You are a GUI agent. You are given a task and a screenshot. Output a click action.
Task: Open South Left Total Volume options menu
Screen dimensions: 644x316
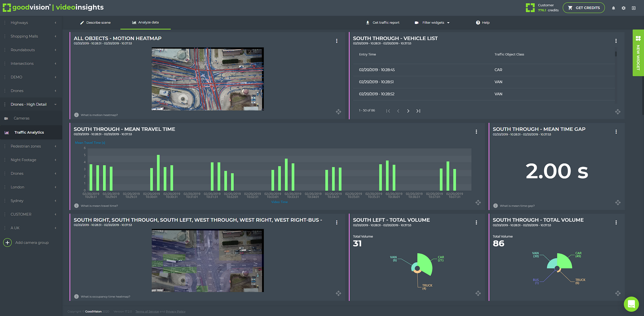tap(476, 223)
